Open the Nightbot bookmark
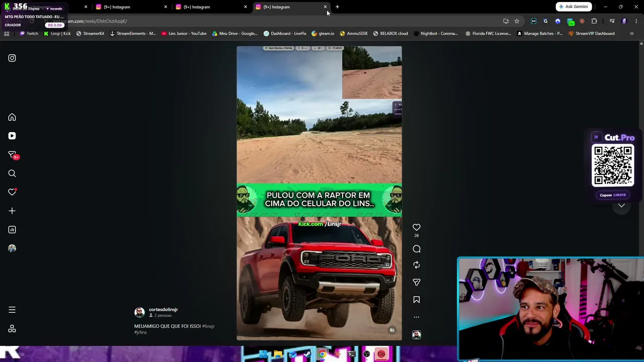 pyautogui.click(x=436, y=34)
